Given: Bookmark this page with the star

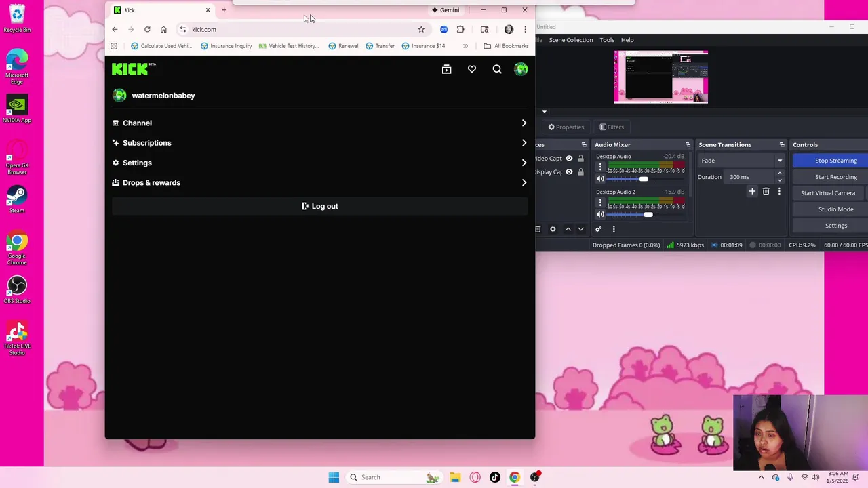Looking at the screenshot, I should [421, 29].
